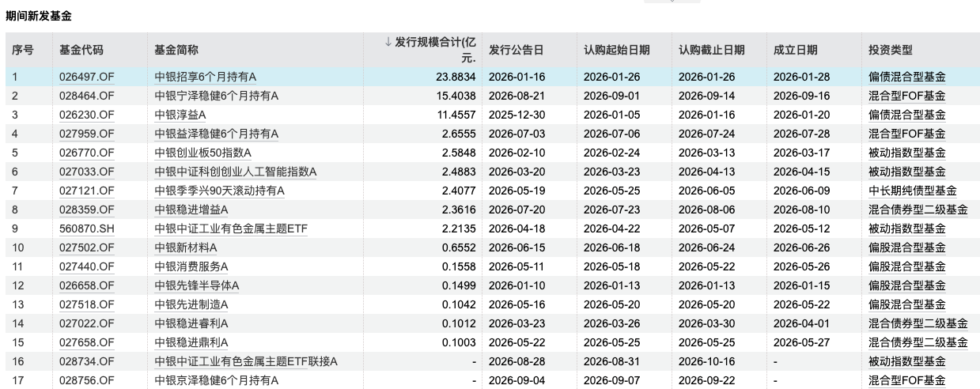980x389 pixels.
Task: Open fund code 028359.OF link
Action: [86, 210]
